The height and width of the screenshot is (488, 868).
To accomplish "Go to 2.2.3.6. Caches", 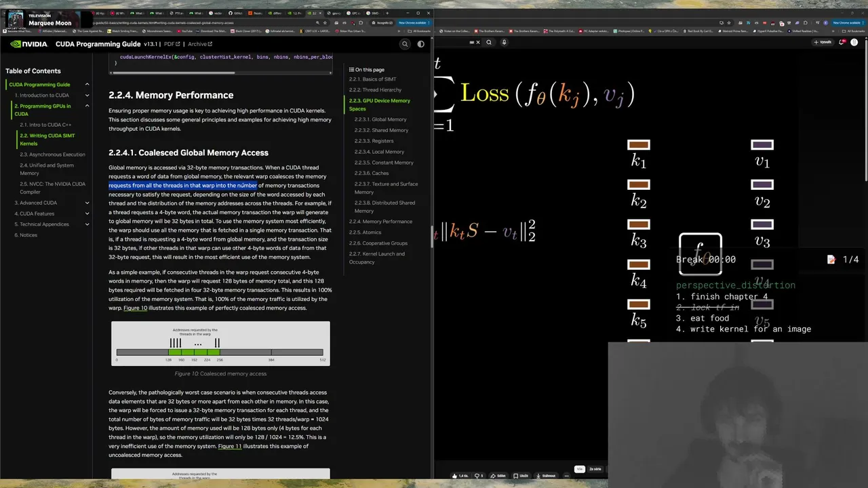I will pyautogui.click(x=372, y=174).
